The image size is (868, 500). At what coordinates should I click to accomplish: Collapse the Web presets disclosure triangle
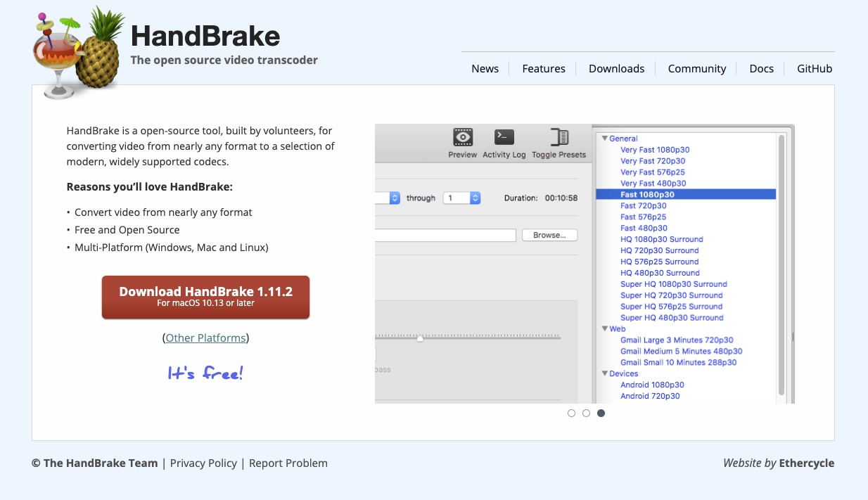[604, 328]
